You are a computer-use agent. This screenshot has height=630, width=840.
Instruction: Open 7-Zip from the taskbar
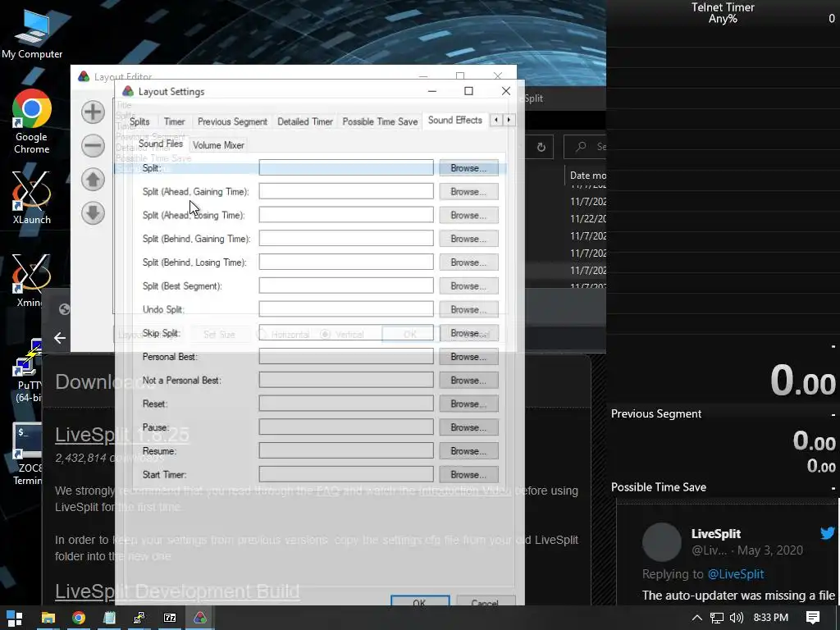(170, 619)
